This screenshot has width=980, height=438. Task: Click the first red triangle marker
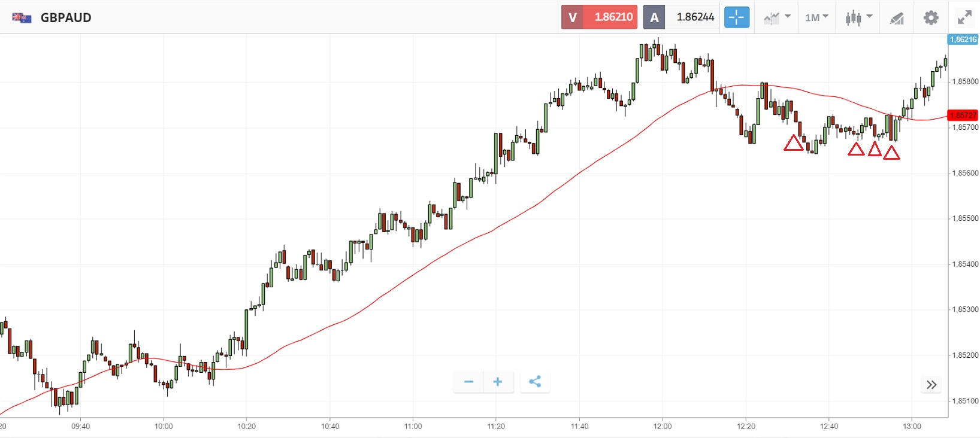(x=794, y=143)
